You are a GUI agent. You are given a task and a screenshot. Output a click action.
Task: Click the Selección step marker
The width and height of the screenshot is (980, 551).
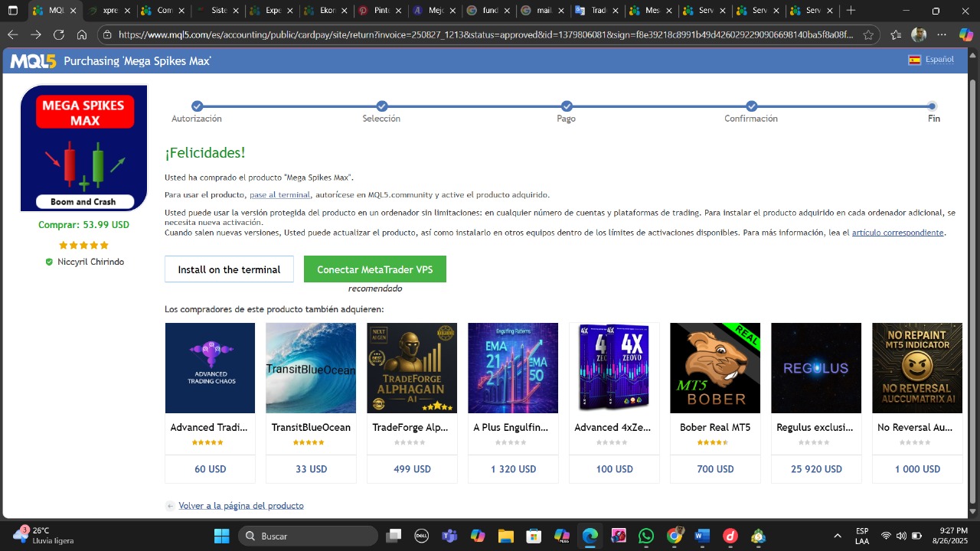coord(382,106)
